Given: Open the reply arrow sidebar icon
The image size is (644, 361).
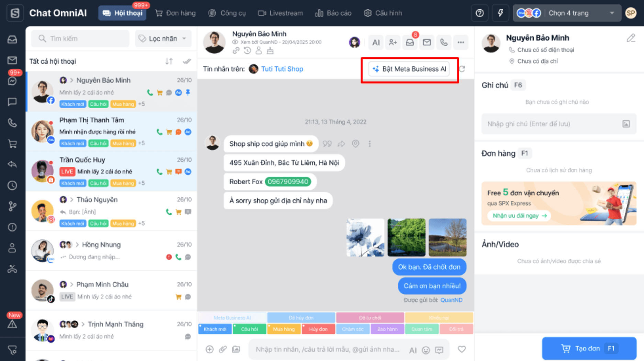Looking at the screenshot, I should coord(12,164).
